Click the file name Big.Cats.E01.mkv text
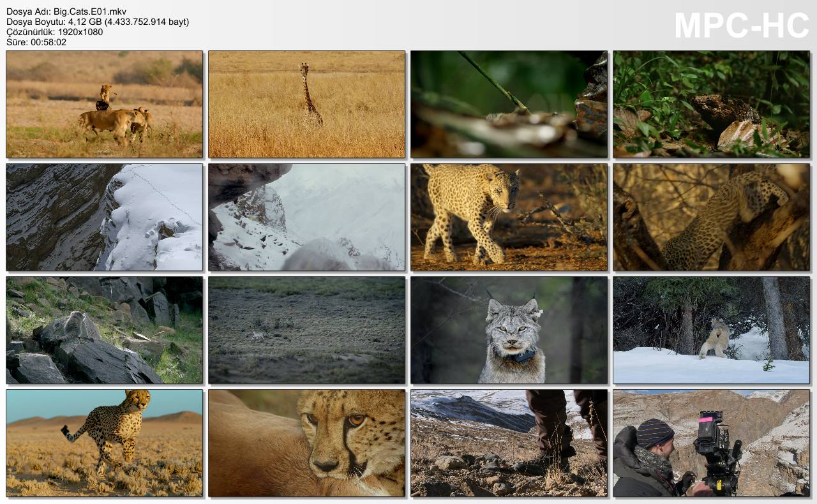The width and height of the screenshot is (817, 504). pyautogui.click(x=91, y=11)
